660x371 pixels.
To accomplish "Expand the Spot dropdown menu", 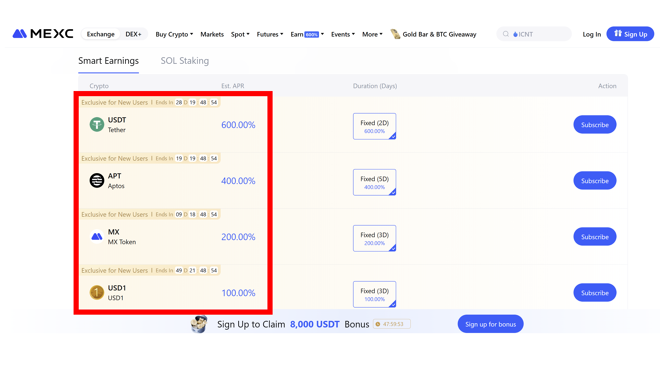I will pos(240,34).
